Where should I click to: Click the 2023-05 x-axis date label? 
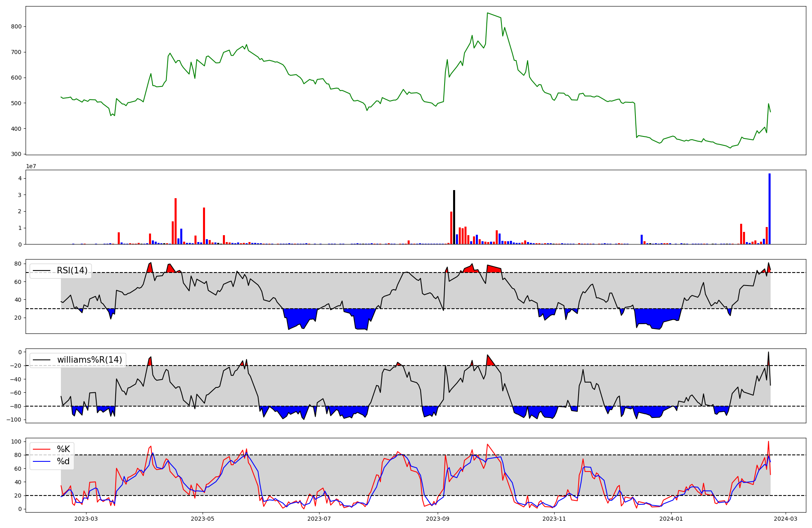[x=202, y=519]
